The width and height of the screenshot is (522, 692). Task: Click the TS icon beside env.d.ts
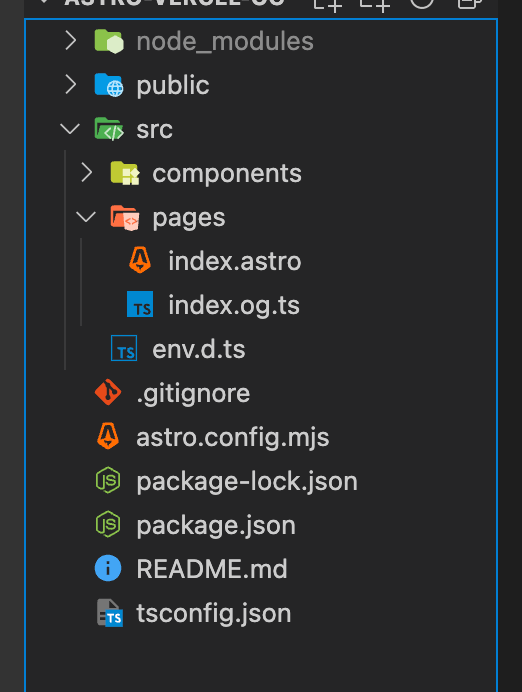pos(124,348)
